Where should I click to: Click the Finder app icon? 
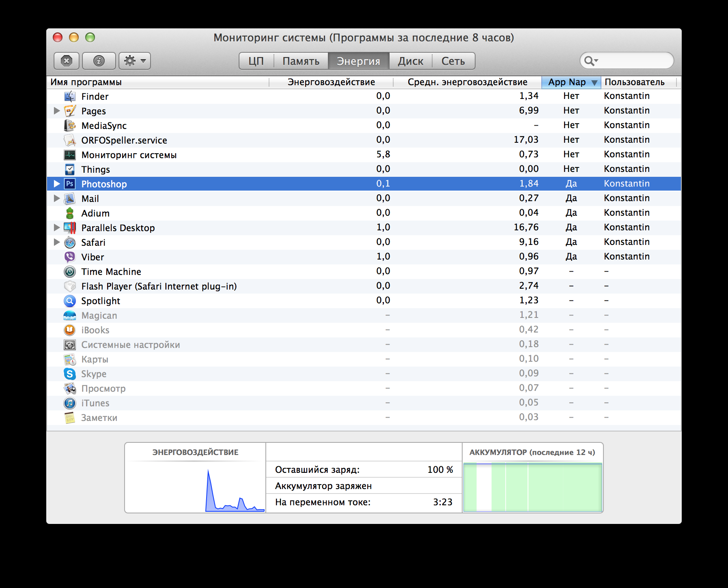click(x=70, y=96)
